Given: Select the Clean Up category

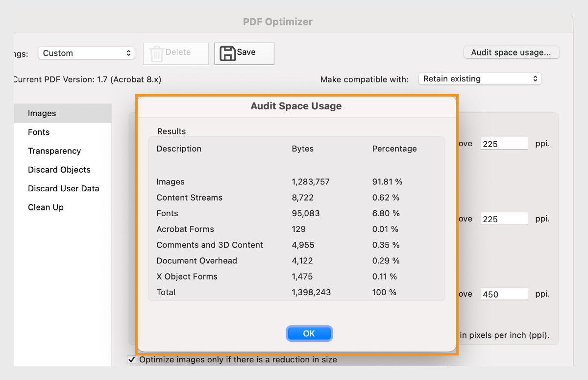Looking at the screenshot, I should pyautogui.click(x=46, y=207).
